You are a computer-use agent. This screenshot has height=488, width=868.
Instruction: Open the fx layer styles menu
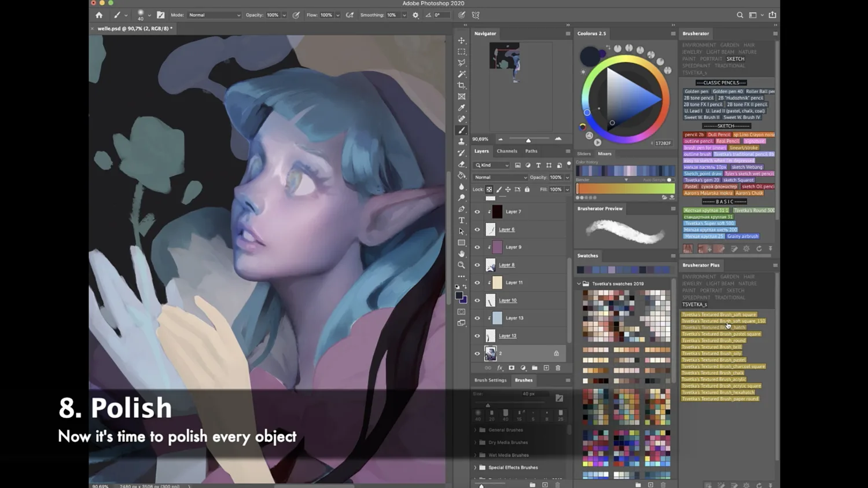click(x=499, y=368)
